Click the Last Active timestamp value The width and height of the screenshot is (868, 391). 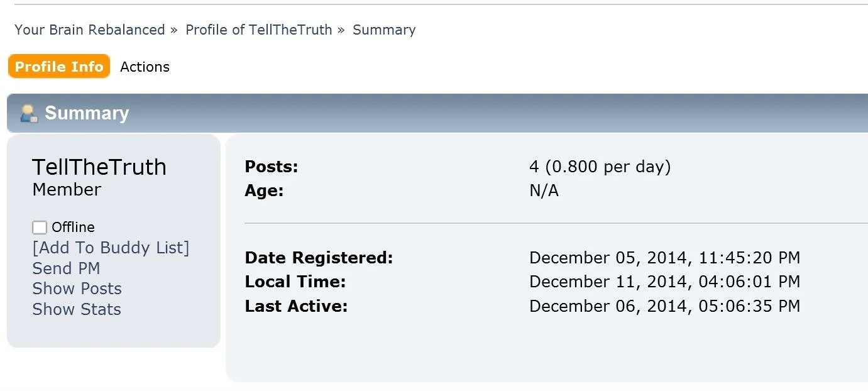coord(664,306)
